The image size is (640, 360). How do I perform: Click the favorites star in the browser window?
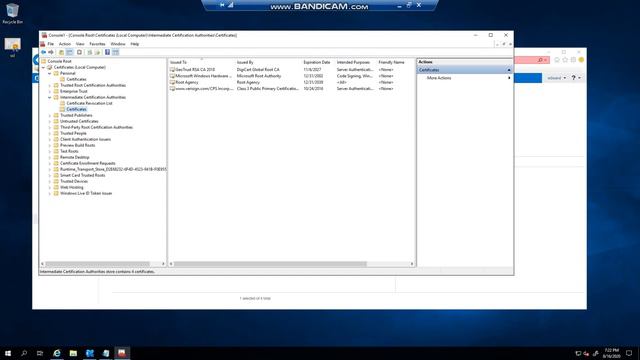(565, 60)
